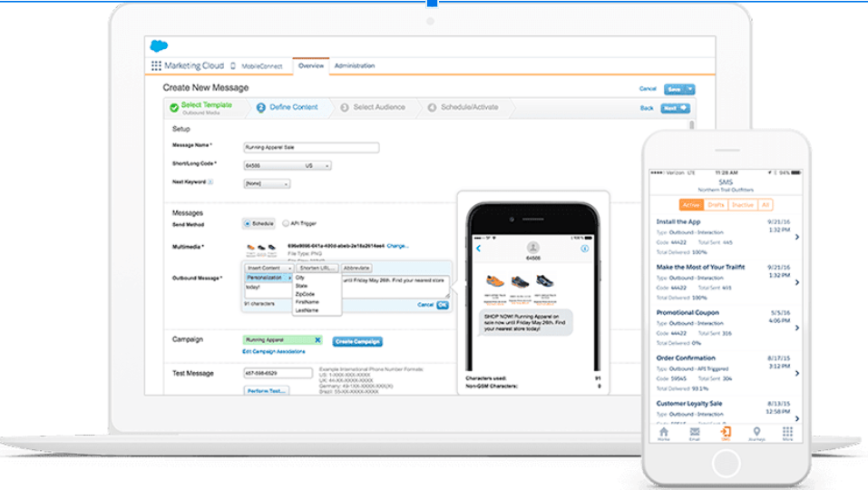
Task: Switch phone list filter to Drafts
Action: pyautogui.click(x=716, y=205)
